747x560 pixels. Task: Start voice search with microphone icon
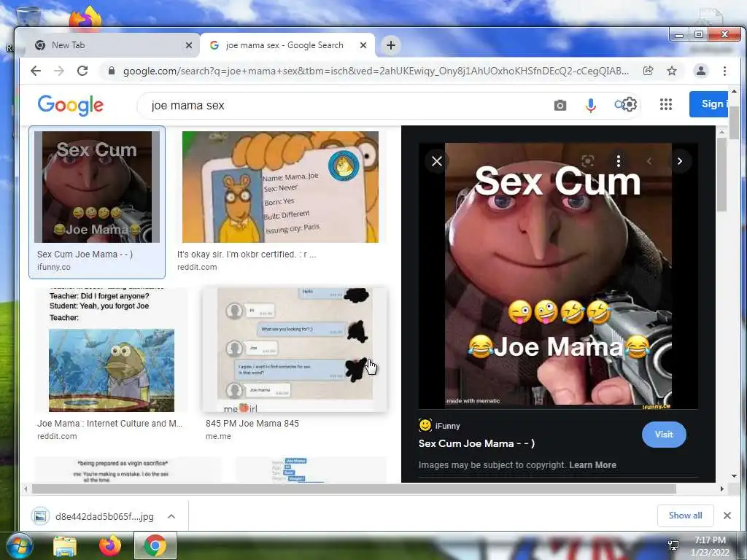click(x=591, y=105)
